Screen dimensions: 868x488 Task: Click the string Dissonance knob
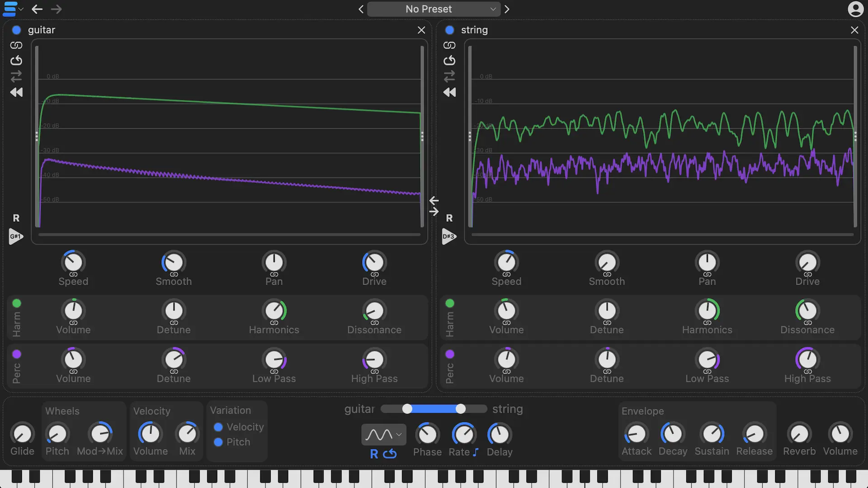tap(807, 310)
